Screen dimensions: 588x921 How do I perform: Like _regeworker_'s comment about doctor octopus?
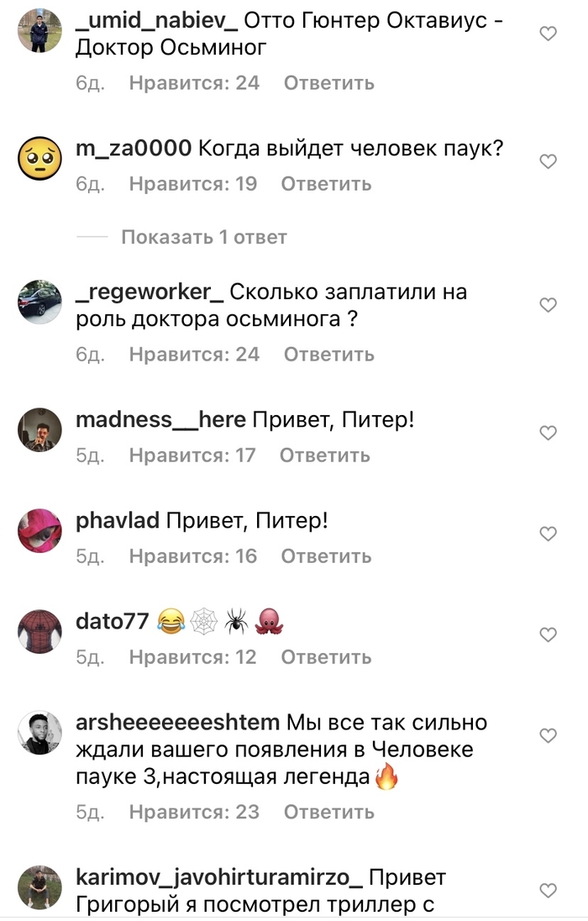(548, 304)
